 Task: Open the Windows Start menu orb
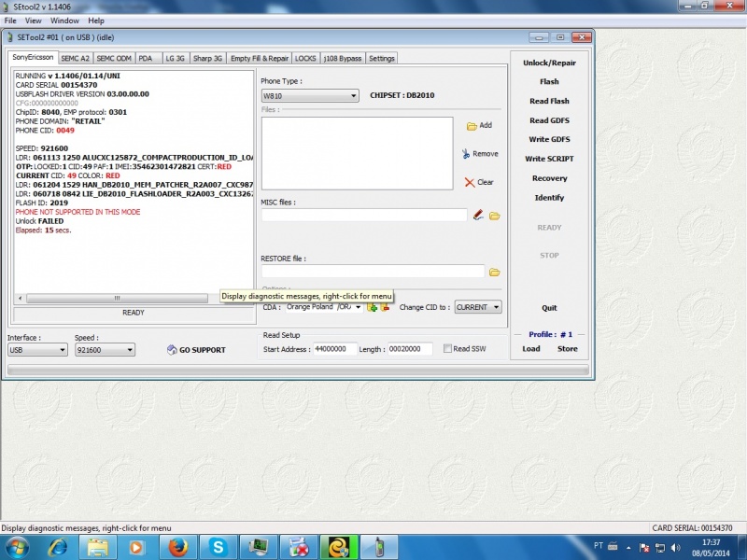(x=17, y=547)
